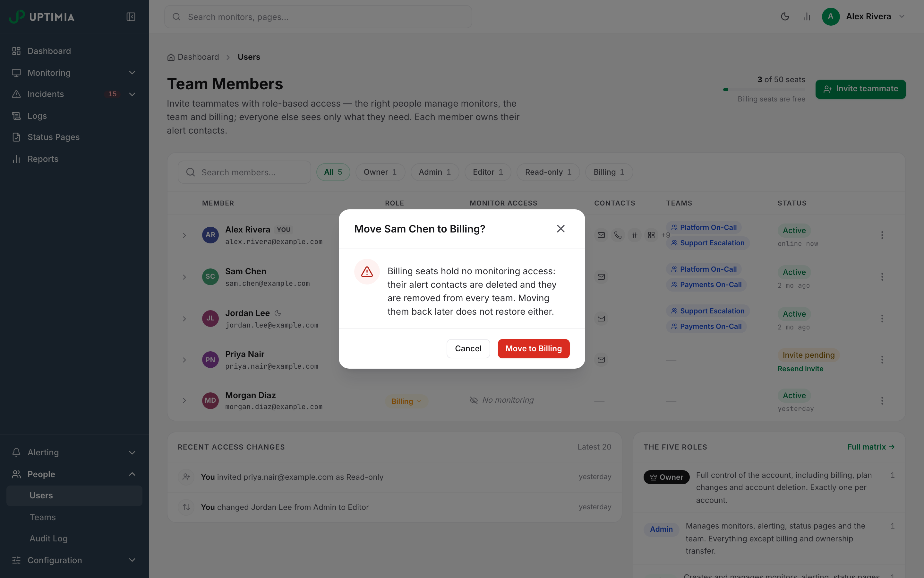Open the Full matrix link
924x578 pixels.
click(x=871, y=447)
